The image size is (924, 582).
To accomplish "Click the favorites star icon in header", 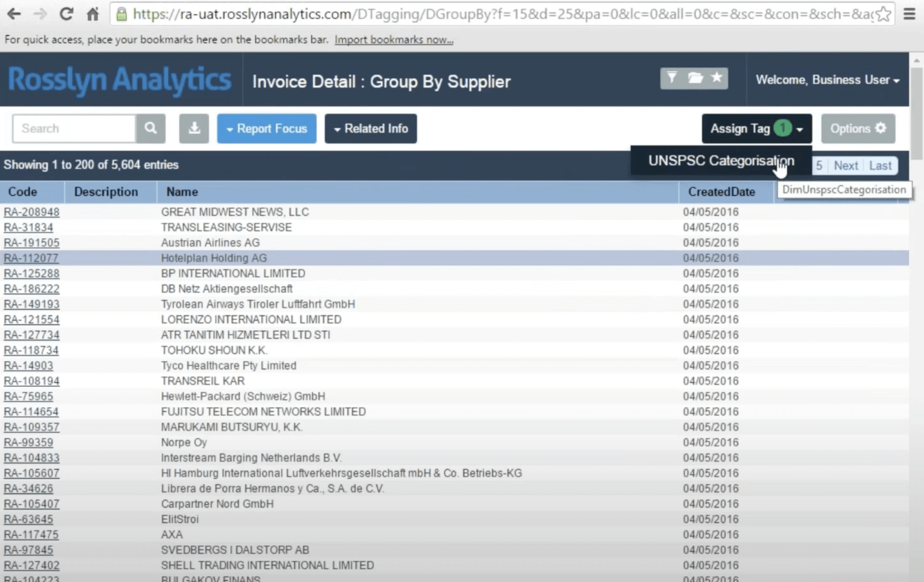I will coord(717,78).
